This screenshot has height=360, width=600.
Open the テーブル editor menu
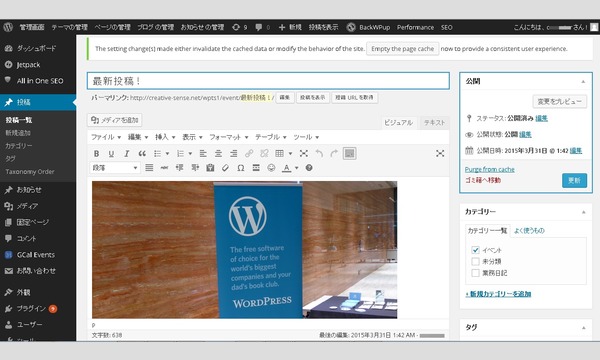271,137
